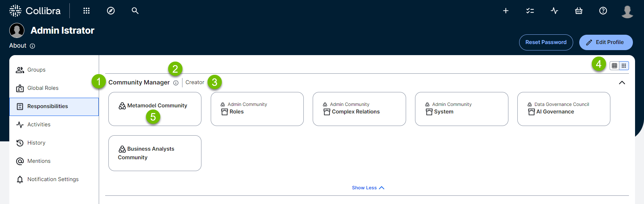Screen dimensions: 644x204
Task: Click the About info icon
Action: [x=33, y=46]
